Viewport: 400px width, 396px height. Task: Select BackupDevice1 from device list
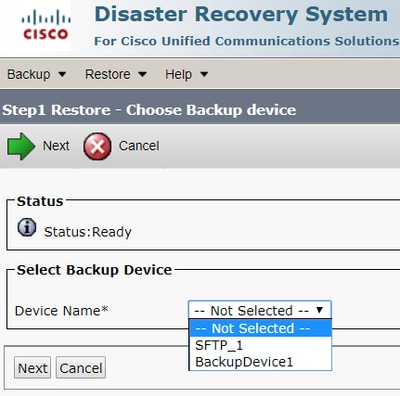(261, 362)
